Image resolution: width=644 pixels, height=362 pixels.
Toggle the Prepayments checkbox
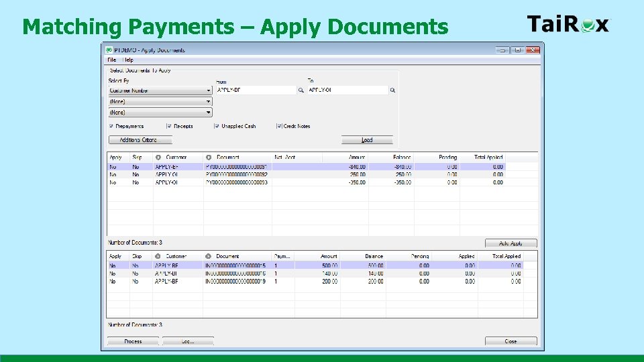pos(111,126)
